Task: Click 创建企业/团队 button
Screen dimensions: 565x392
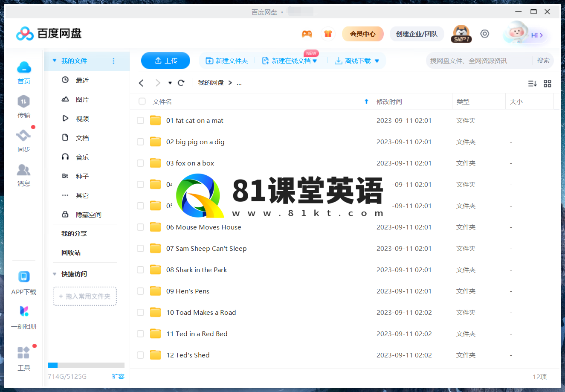Action: click(x=417, y=34)
